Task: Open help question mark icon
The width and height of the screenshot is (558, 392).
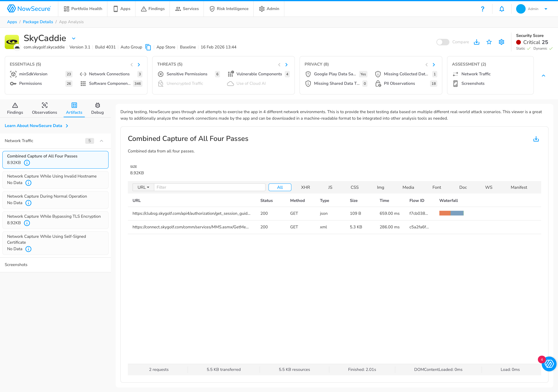Action: (482, 9)
